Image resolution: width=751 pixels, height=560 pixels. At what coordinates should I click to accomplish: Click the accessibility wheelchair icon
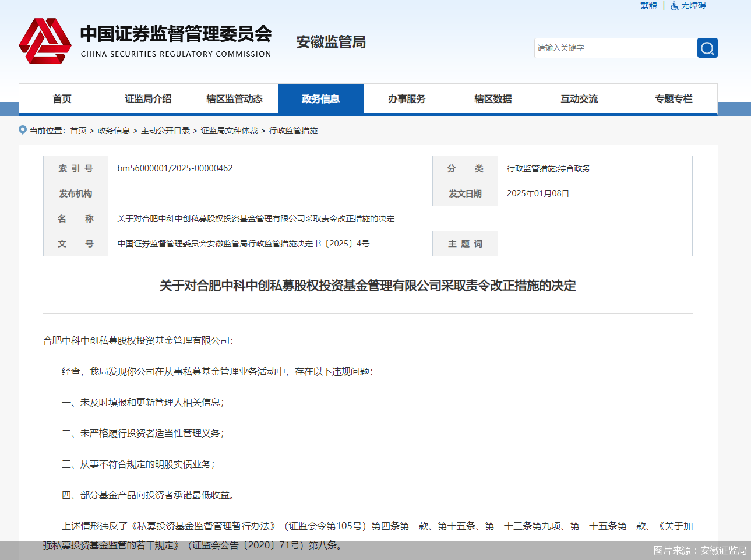tap(674, 6)
